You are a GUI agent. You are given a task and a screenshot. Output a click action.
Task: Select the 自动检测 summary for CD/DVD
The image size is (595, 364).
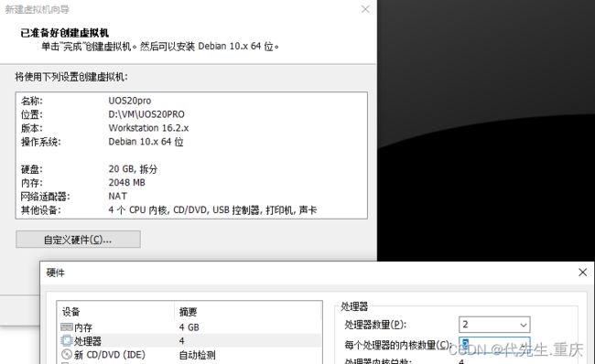coord(198,355)
